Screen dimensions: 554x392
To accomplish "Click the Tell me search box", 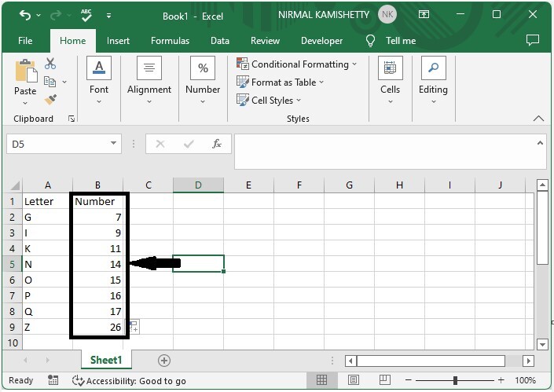I will (401, 41).
